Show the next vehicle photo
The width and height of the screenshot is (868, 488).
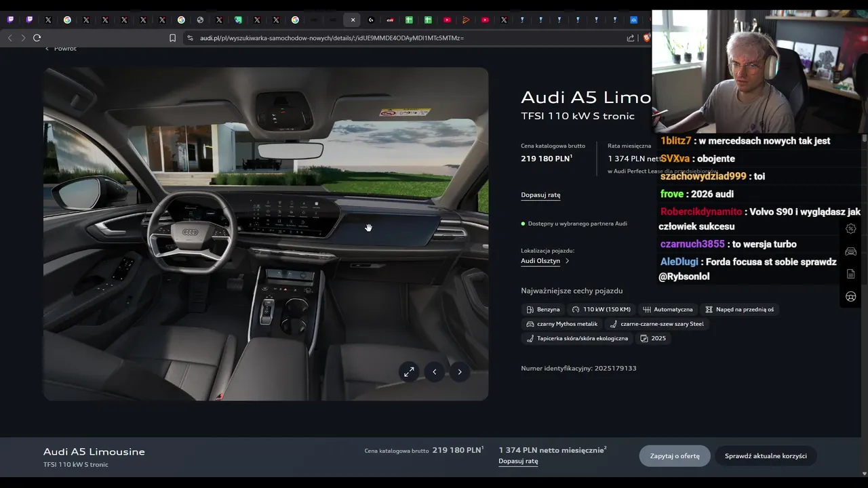460,371
